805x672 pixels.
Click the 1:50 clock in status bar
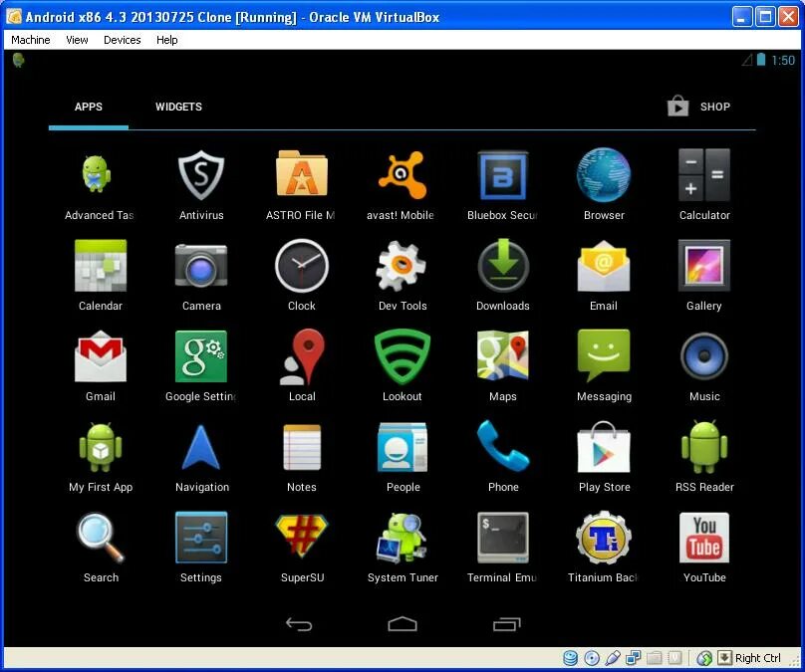783,60
